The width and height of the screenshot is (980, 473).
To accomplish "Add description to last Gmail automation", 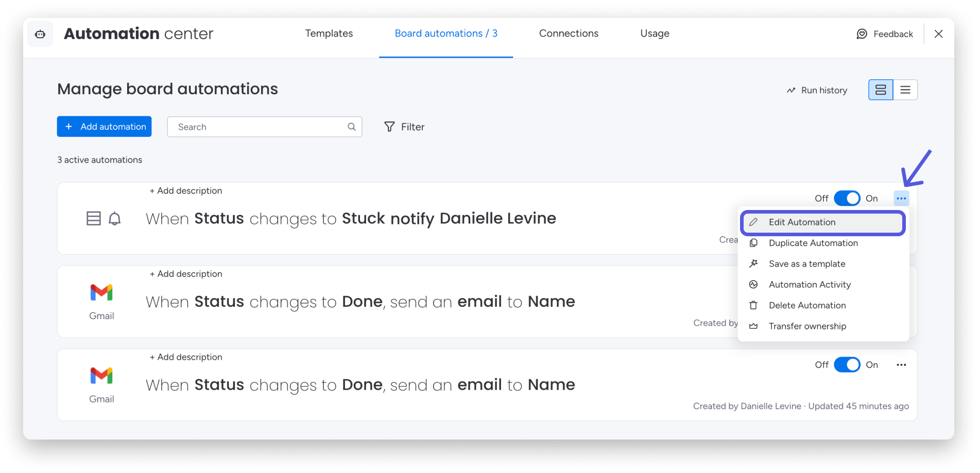I will coord(186,357).
